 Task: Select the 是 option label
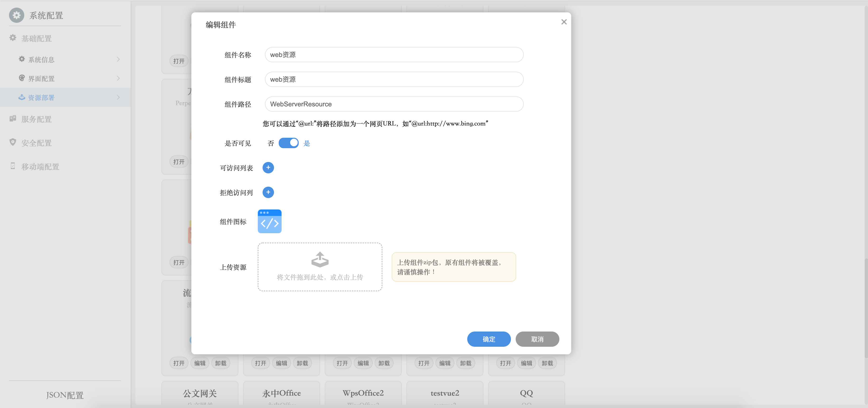pyautogui.click(x=306, y=143)
